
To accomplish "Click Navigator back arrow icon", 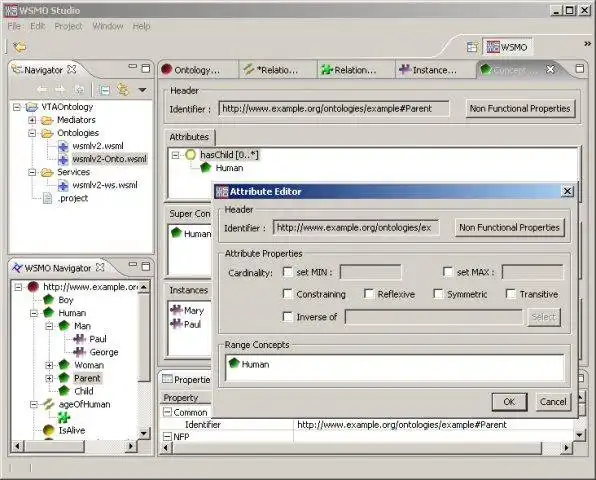I will click(42, 90).
